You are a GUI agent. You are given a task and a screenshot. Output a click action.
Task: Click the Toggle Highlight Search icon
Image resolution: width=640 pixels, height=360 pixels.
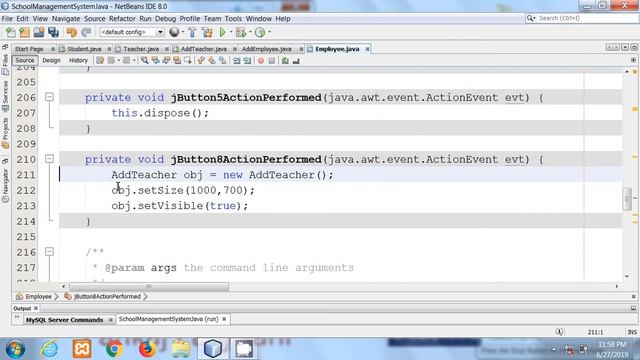[x=177, y=60]
